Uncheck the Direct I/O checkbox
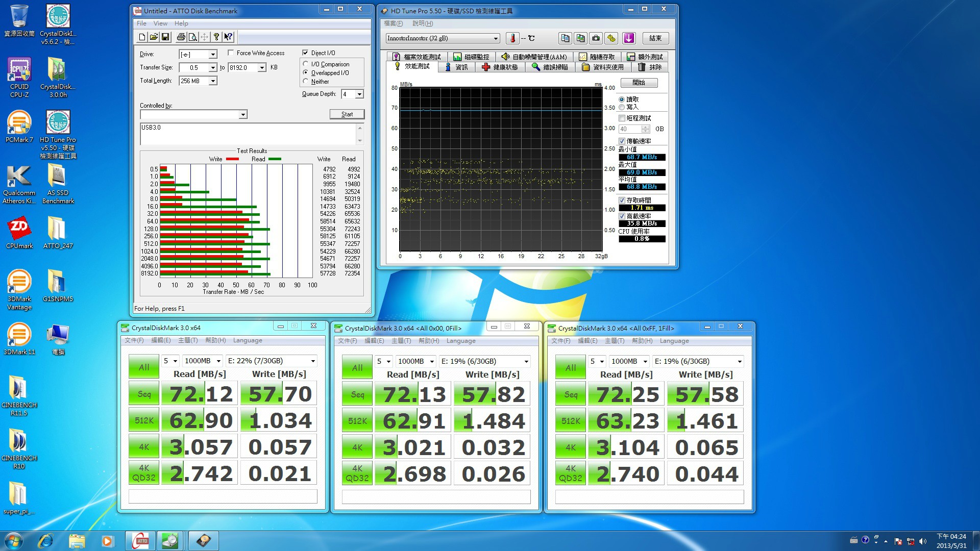The image size is (980, 551). tap(305, 53)
